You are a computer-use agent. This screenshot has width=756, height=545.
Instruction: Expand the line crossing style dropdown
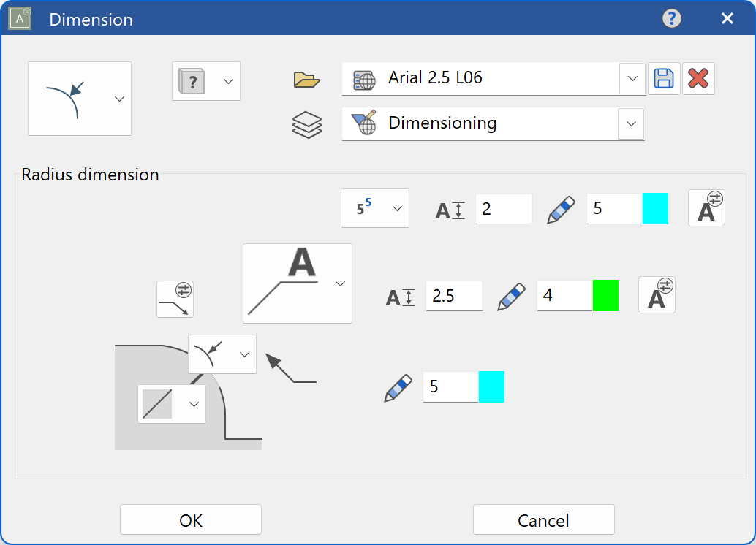point(171,403)
